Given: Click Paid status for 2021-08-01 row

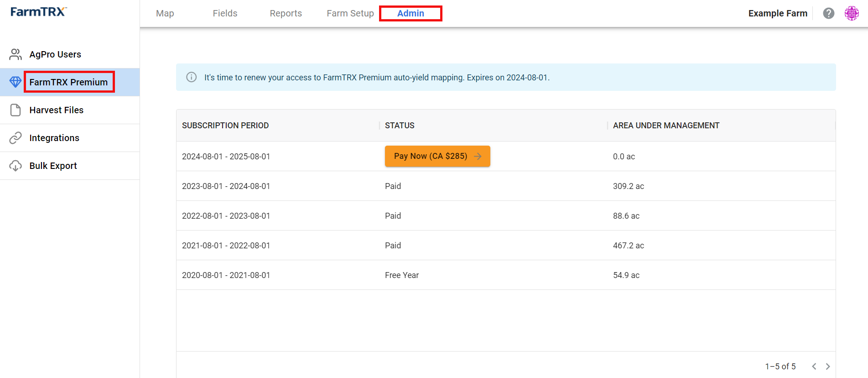Looking at the screenshot, I should click(393, 245).
